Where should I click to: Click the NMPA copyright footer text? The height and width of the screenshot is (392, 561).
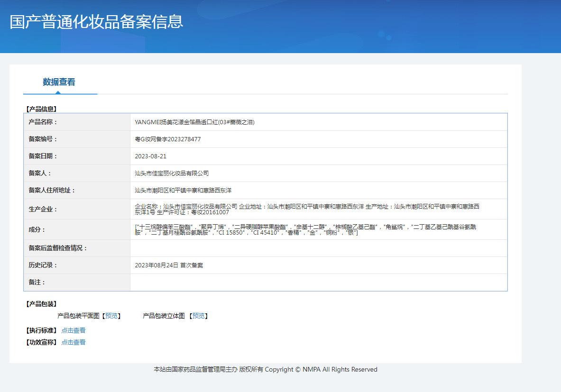(x=266, y=369)
